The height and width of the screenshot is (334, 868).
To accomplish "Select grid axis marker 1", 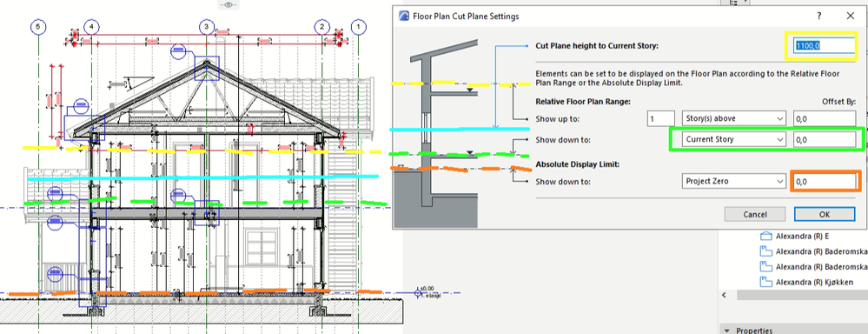I will pos(359,27).
